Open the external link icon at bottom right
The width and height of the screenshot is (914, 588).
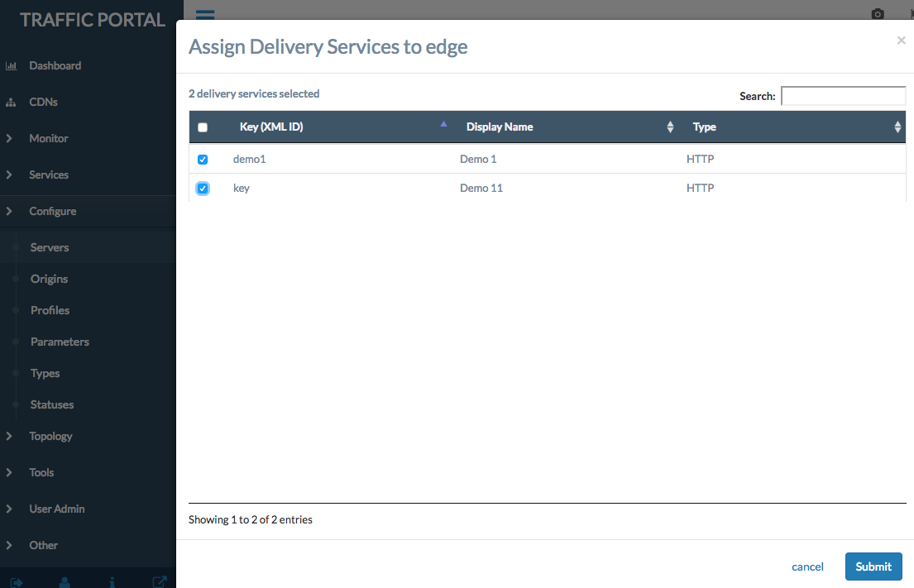tap(159, 581)
